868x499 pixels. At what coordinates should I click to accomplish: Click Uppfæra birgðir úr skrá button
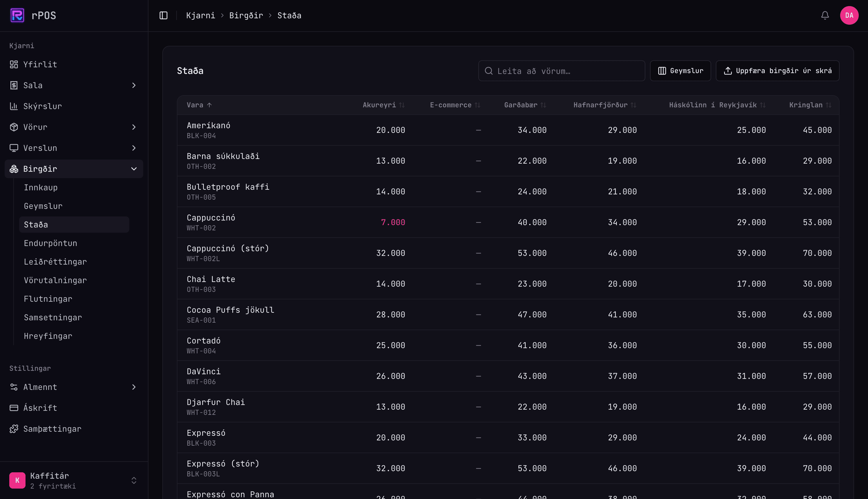pos(777,71)
